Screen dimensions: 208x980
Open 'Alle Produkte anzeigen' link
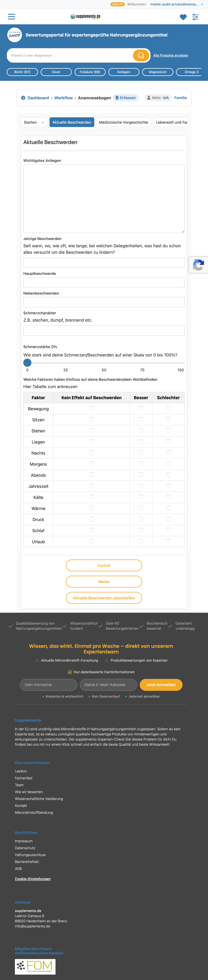pyautogui.click(x=171, y=56)
